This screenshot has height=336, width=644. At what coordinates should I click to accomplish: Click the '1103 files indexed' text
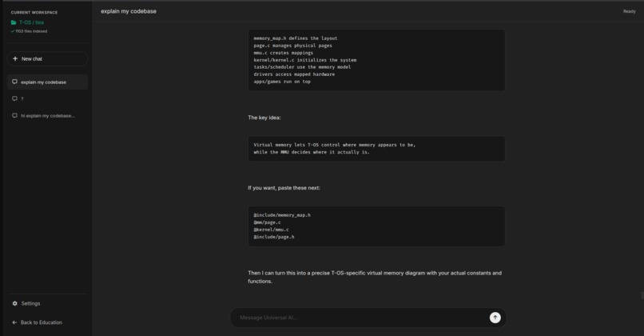pyautogui.click(x=31, y=31)
